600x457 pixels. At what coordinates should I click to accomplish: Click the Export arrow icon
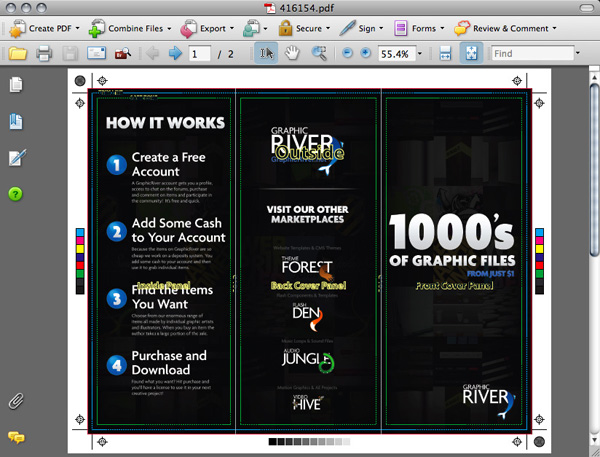pos(188,29)
